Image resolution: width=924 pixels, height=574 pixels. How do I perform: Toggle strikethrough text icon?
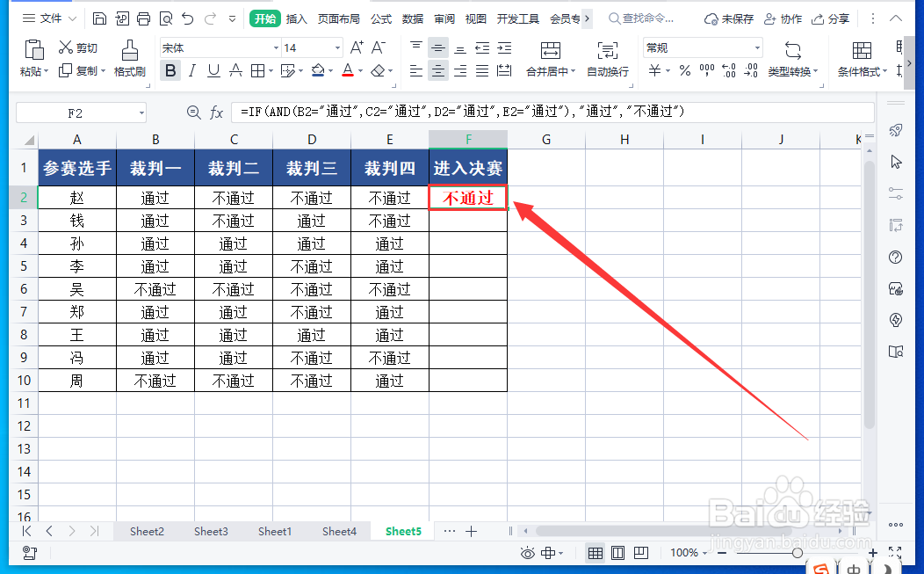[235, 71]
